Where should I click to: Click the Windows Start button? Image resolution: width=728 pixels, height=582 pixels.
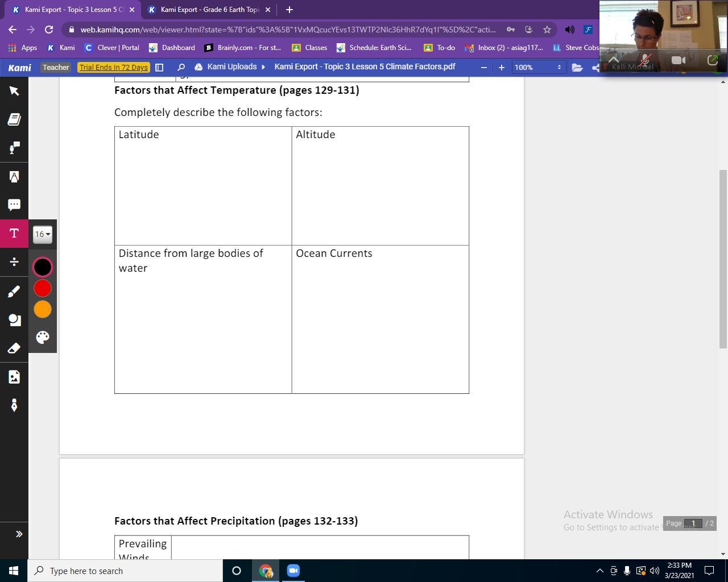coord(14,571)
